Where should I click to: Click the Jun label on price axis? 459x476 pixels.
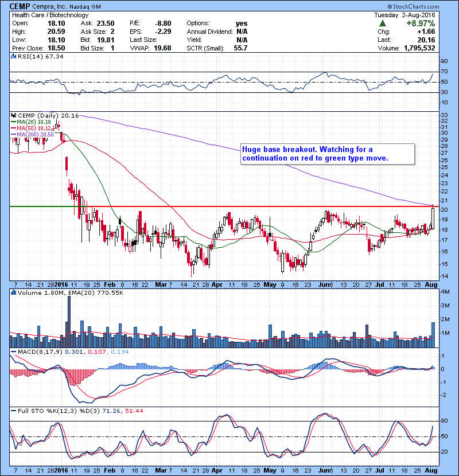(324, 285)
